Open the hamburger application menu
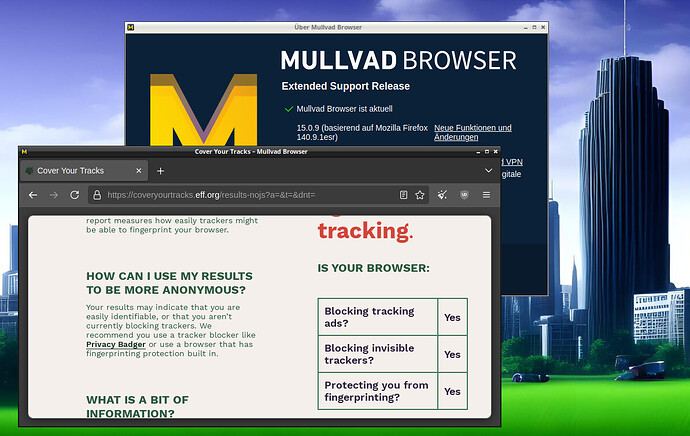 [486, 195]
